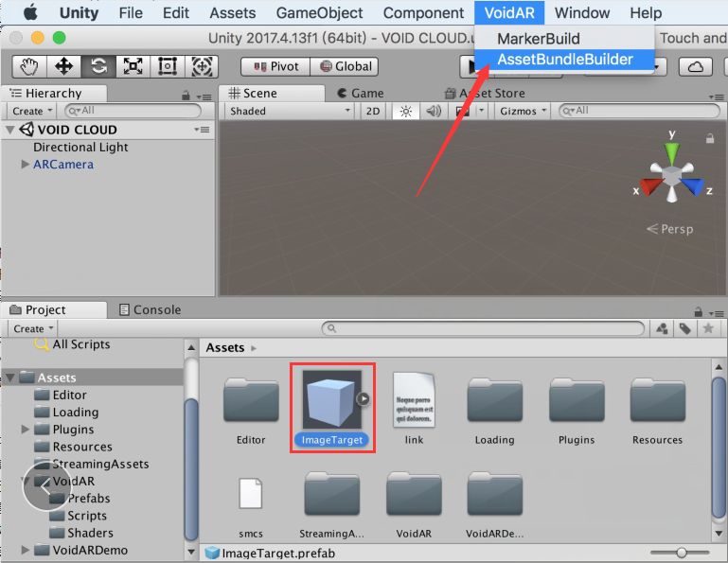The height and width of the screenshot is (563, 728).
Task: Toggle Persp projection mode
Action: pos(670,229)
